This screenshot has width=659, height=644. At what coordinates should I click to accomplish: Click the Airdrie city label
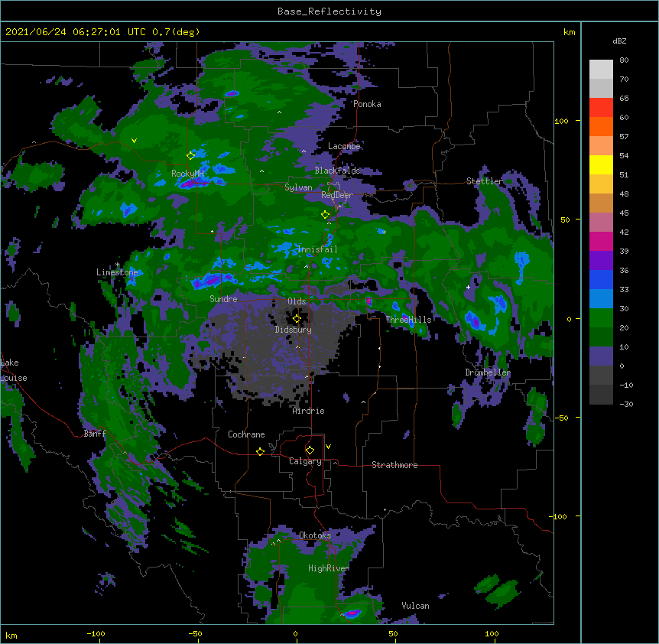click(x=309, y=411)
